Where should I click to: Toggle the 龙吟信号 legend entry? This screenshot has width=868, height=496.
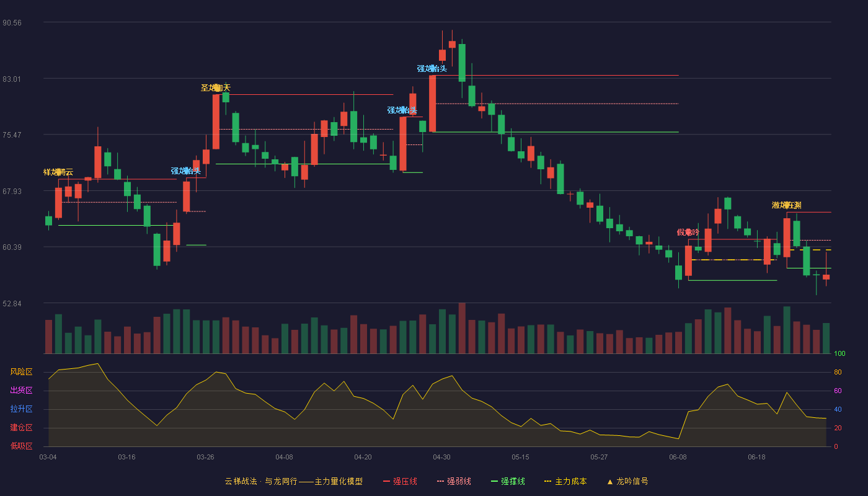(x=627, y=481)
